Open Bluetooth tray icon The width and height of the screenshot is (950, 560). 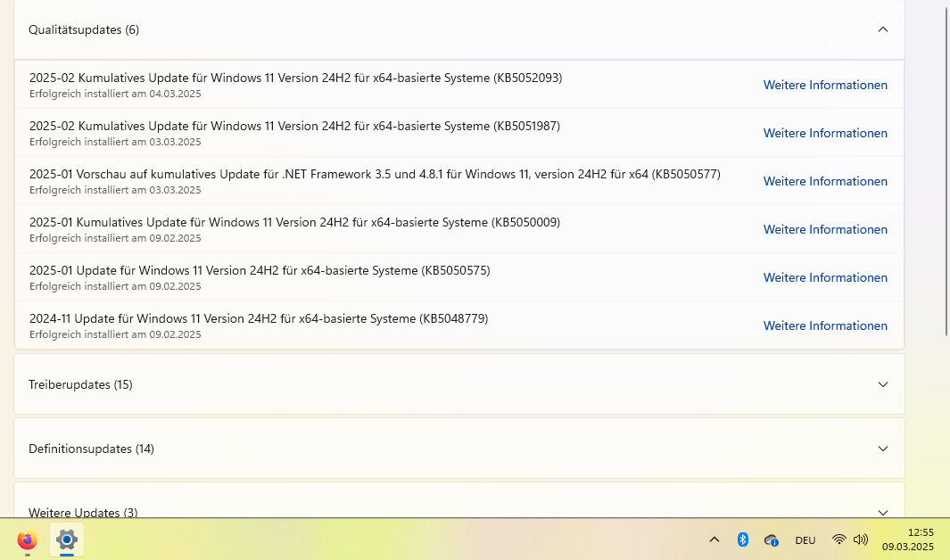coord(743,539)
